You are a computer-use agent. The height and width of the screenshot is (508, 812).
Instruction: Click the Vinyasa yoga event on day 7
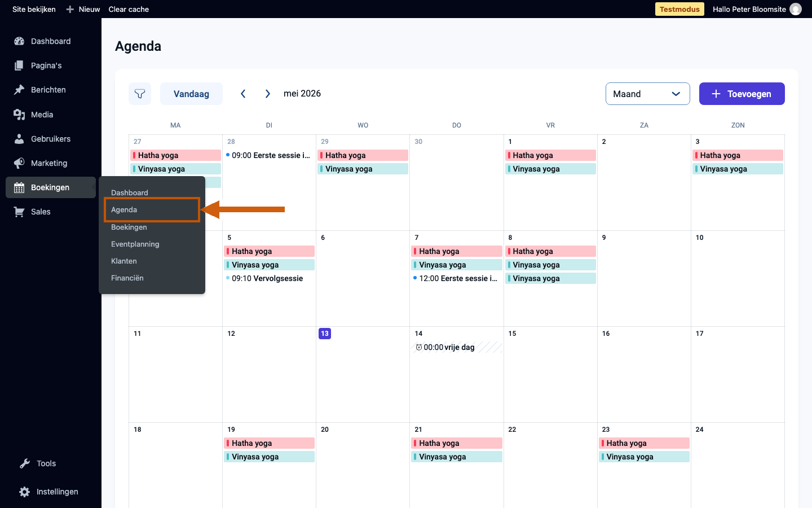tap(456, 265)
